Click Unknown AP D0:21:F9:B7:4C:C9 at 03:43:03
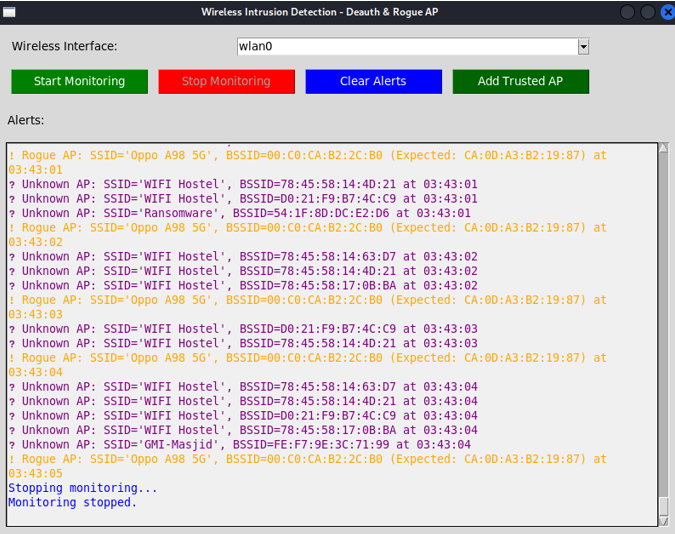675x534 pixels. [243, 329]
